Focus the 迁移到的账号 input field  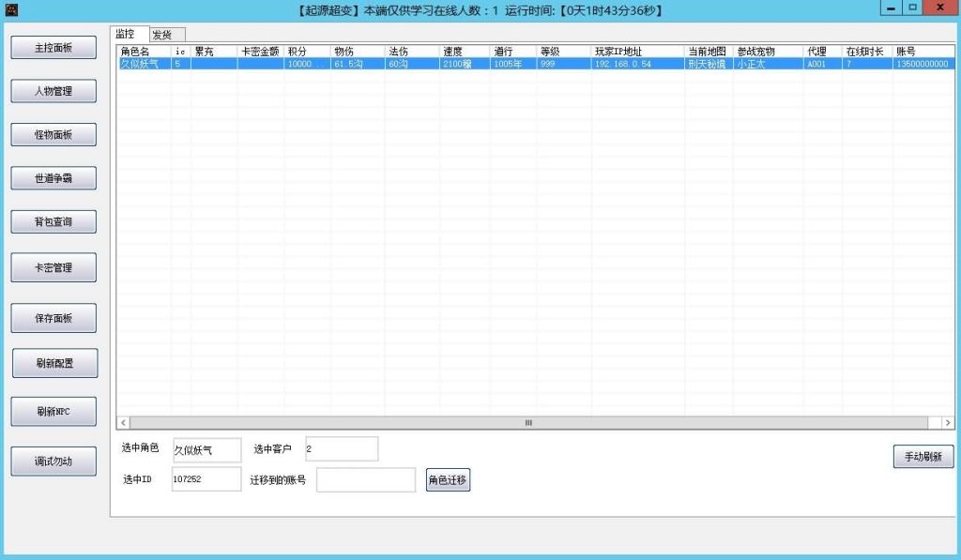[365, 480]
